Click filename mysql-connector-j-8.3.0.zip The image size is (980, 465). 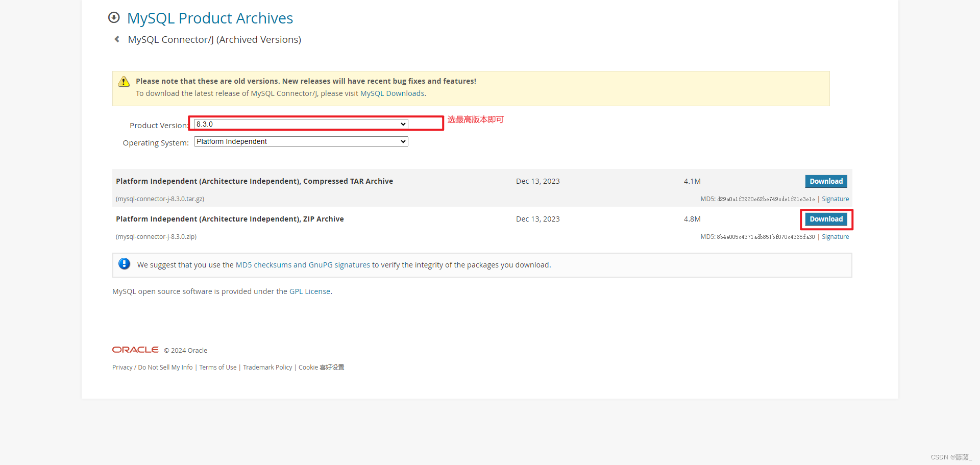[156, 237]
